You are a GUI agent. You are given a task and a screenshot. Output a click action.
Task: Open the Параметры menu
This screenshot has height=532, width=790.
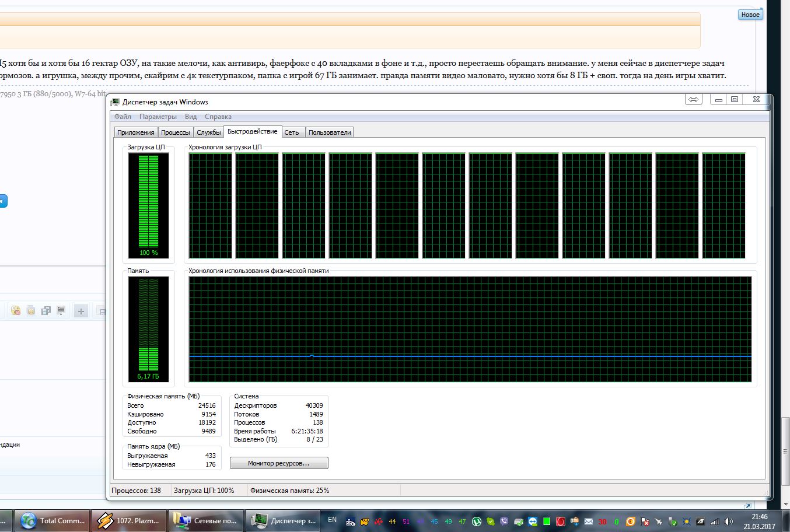[x=158, y=117]
